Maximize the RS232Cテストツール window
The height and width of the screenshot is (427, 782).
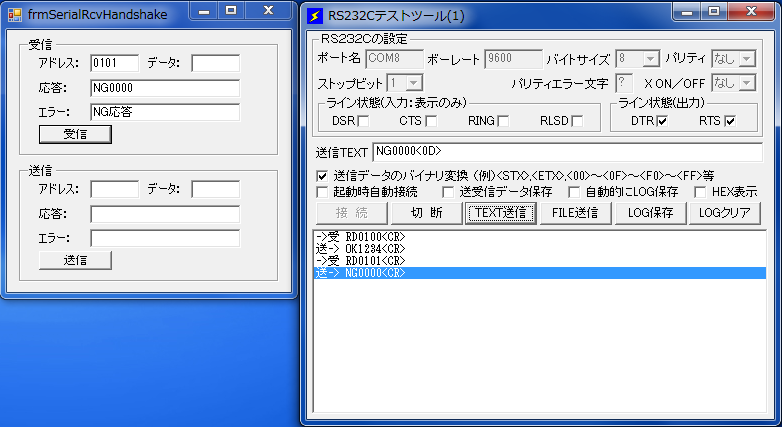[x=714, y=11]
